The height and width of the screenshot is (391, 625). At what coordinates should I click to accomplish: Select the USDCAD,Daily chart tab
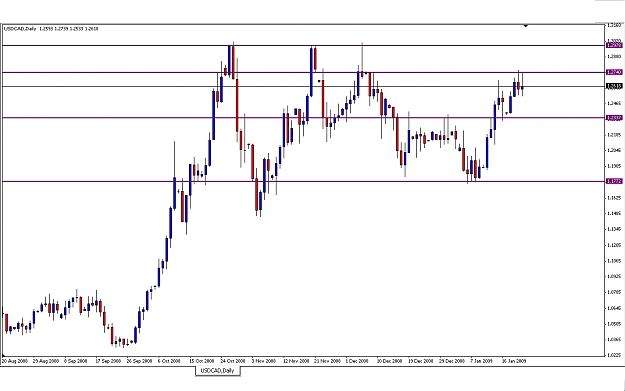pos(218,371)
